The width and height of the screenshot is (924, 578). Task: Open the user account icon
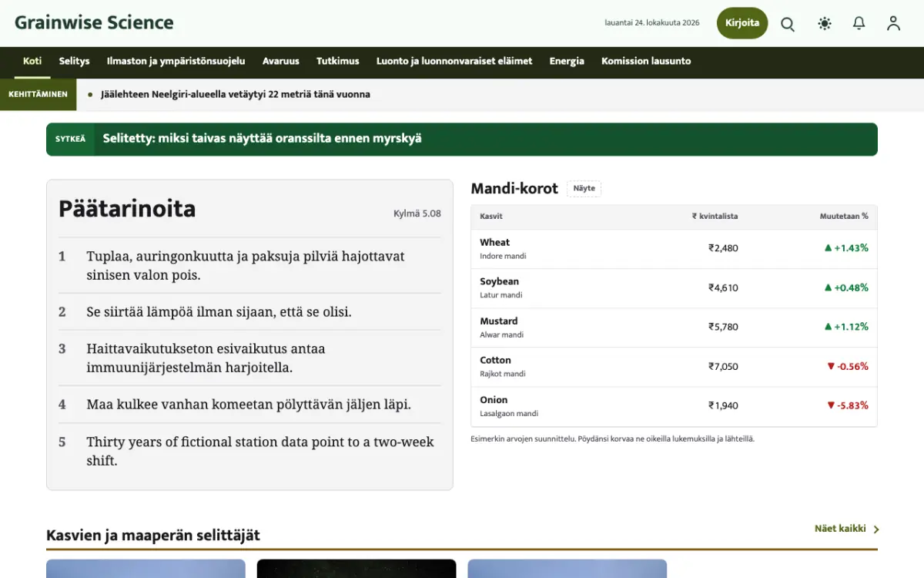pyautogui.click(x=893, y=24)
